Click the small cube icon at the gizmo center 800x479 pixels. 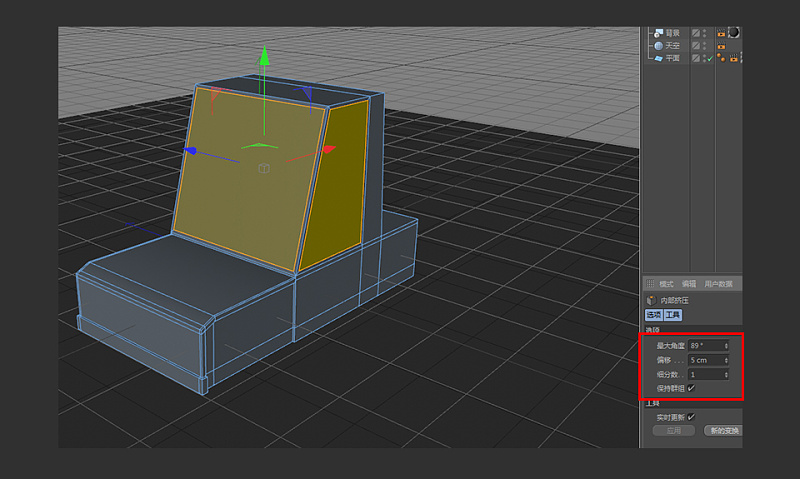(263, 168)
